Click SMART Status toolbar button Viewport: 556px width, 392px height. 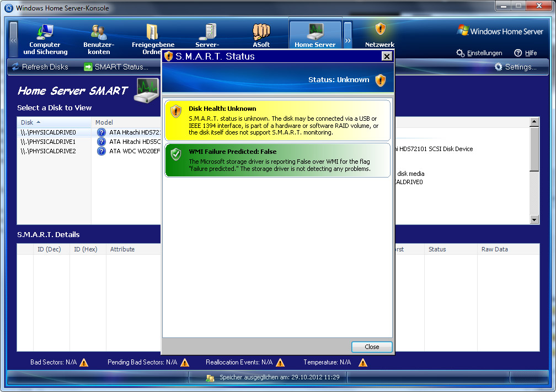pos(116,67)
